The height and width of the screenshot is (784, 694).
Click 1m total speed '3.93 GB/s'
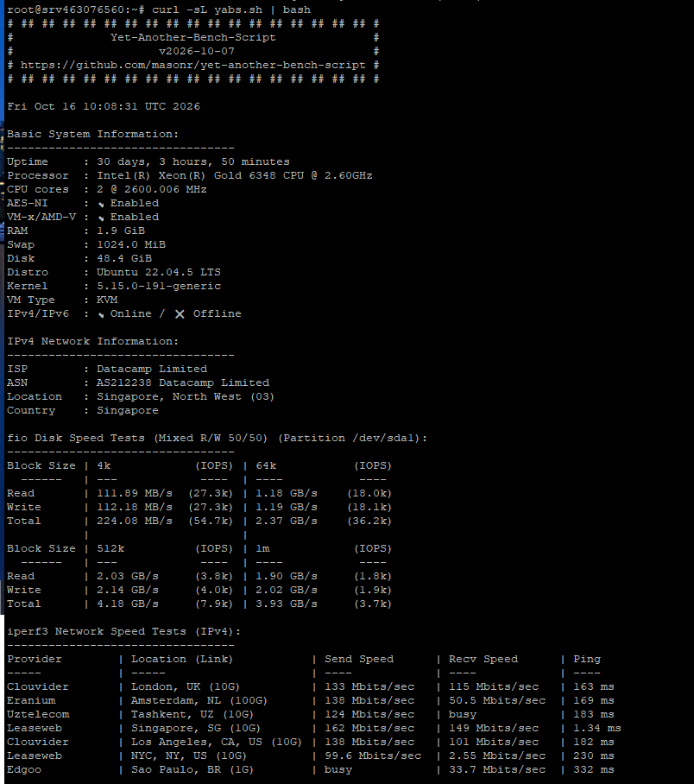[x=287, y=604]
